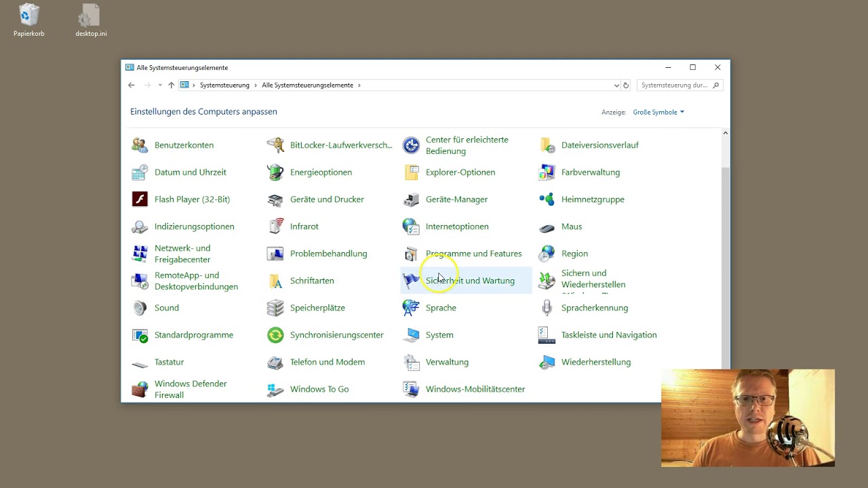Viewport: 868px width, 488px height.
Task: Click the Farbverwaltung icon
Action: 547,172
